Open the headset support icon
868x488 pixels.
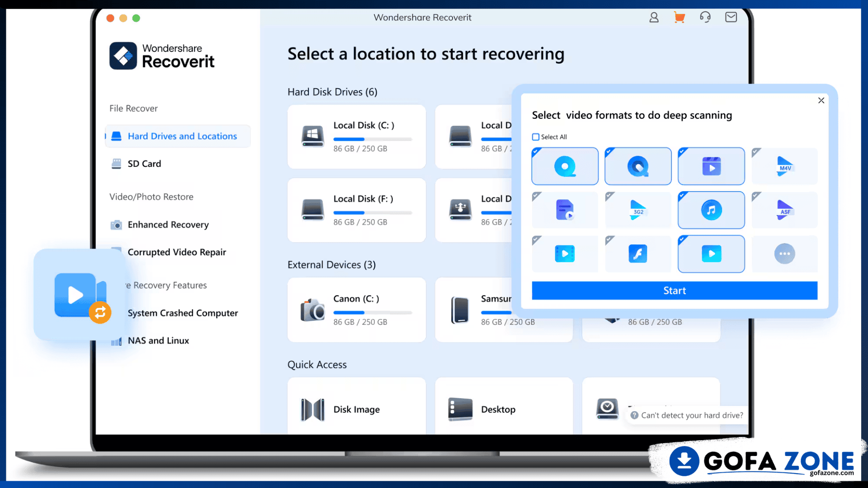pos(705,18)
